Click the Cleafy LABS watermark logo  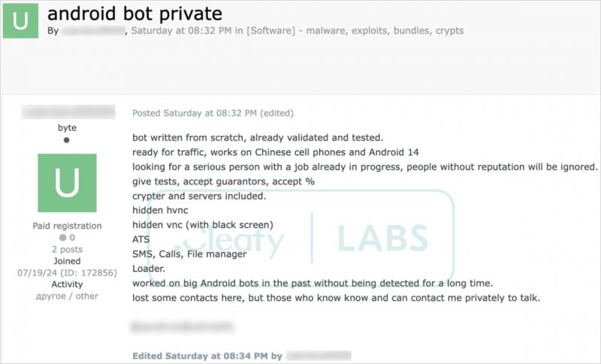click(300, 240)
